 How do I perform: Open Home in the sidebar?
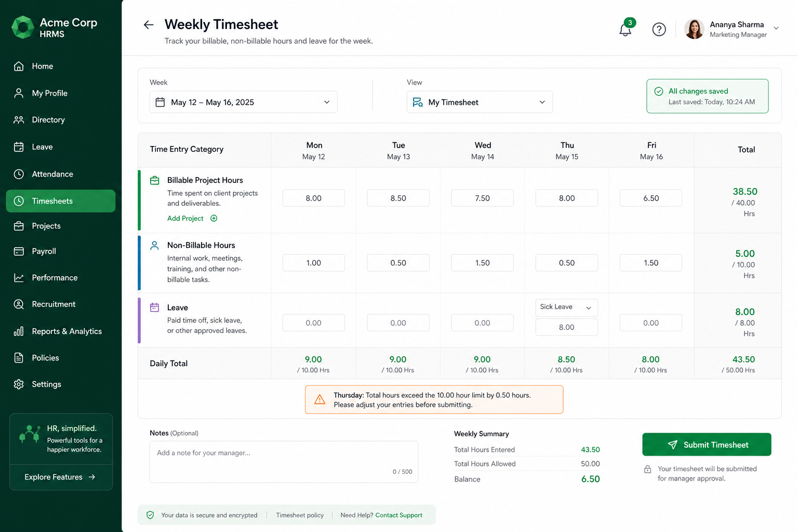click(x=60, y=66)
